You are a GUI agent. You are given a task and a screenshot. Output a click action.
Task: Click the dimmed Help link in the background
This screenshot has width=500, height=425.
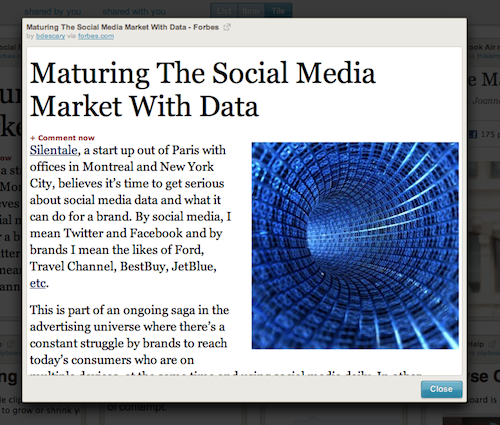click(x=476, y=344)
